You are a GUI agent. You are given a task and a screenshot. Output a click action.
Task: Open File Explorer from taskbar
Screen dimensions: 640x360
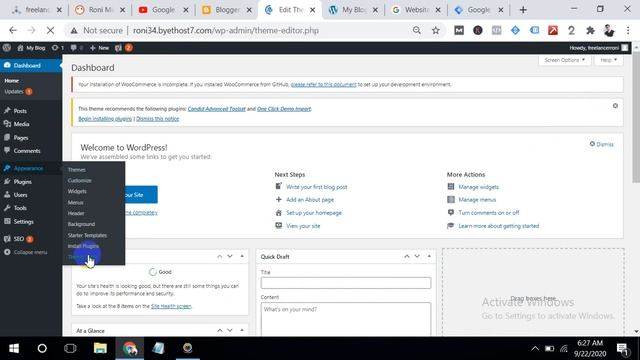click(100, 348)
